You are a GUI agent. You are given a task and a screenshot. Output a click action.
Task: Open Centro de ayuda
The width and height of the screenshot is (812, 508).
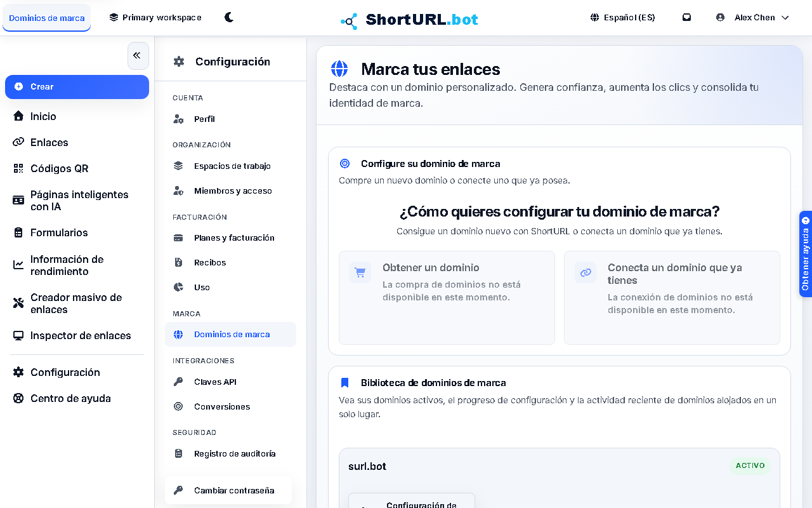pos(77,398)
